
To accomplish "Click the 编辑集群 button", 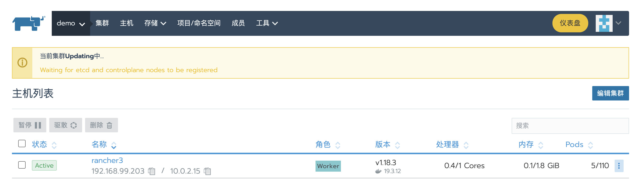I will [610, 93].
